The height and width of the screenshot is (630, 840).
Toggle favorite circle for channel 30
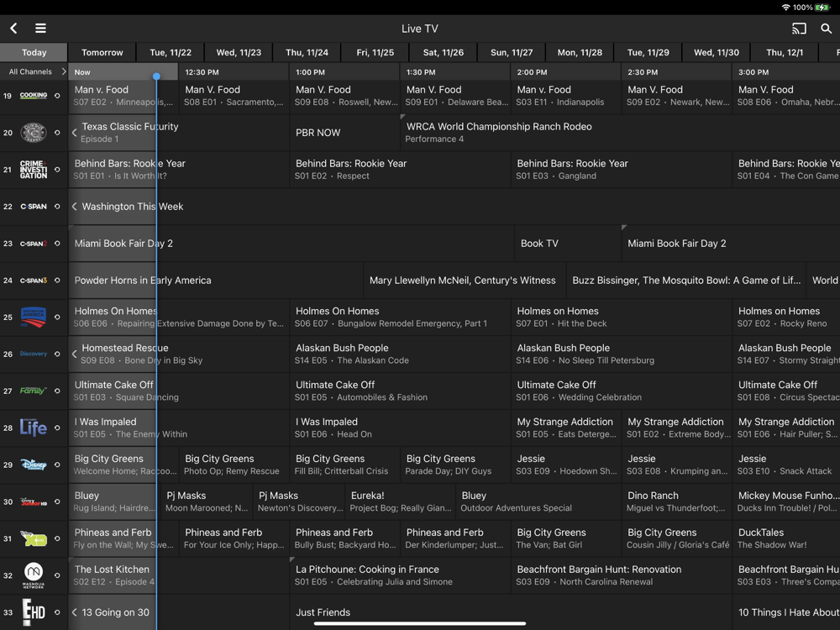tap(57, 501)
